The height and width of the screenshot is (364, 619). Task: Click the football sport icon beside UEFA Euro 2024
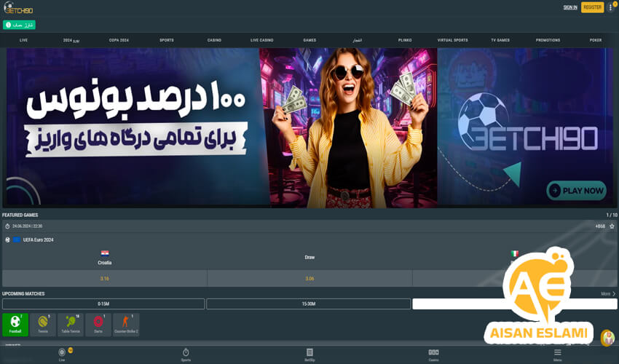coord(7,240)
